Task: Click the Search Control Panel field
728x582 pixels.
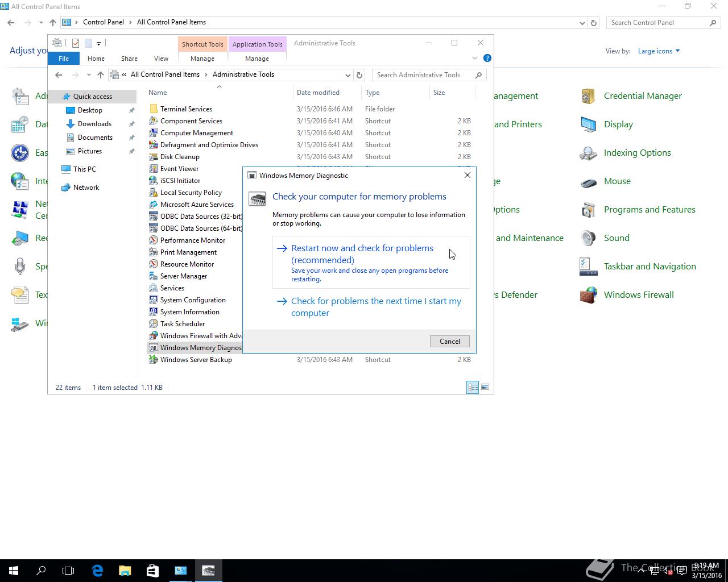Action: tap(663, 23)
